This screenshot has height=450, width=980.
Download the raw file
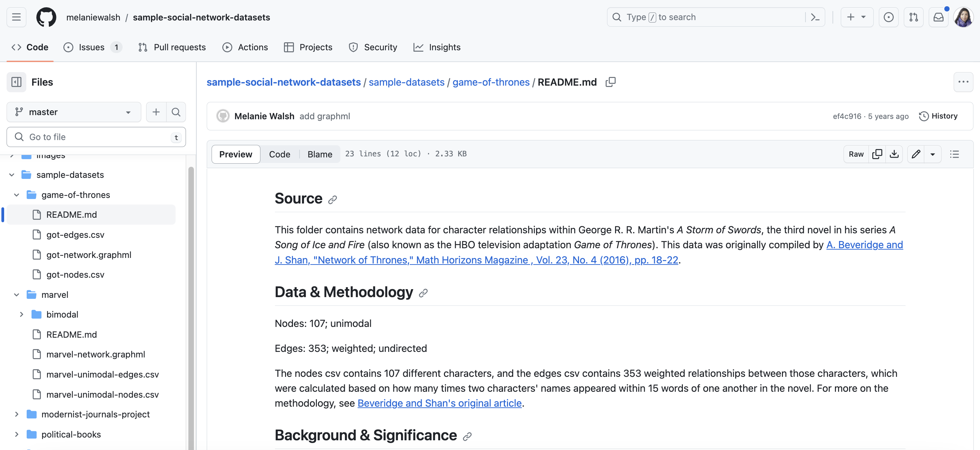894,154
